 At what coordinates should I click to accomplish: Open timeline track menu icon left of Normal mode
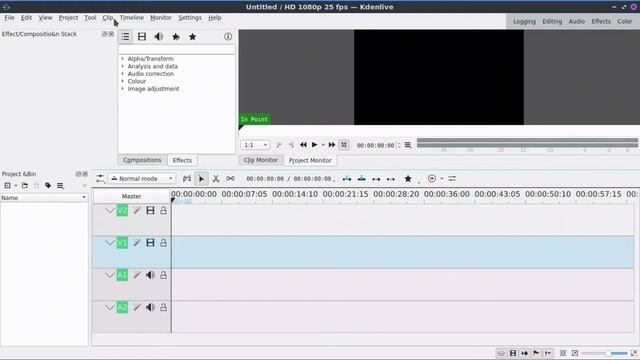(100, 179)
